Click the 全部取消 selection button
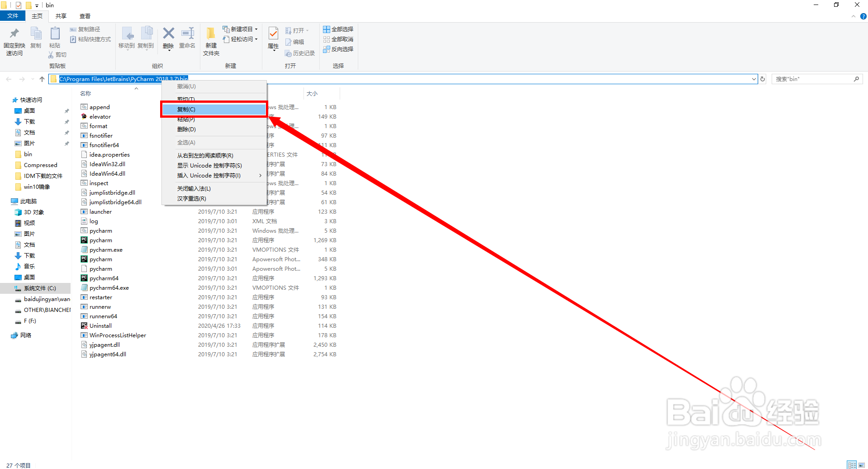 [x=338, y=39]
